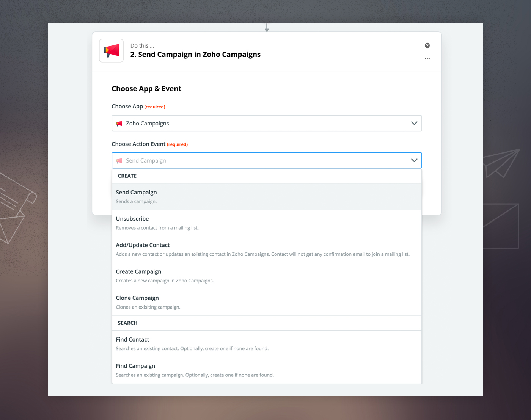Click the step title Send Campaign in Zoho Campaigns
The image size is (531, 420).
point(195,55)
